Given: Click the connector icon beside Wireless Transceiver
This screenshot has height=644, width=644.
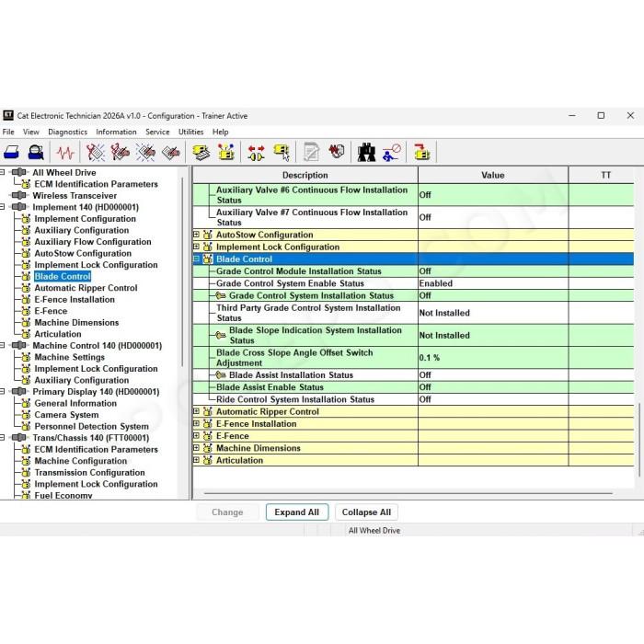Looking at the screenshot, I should (19, 195).
